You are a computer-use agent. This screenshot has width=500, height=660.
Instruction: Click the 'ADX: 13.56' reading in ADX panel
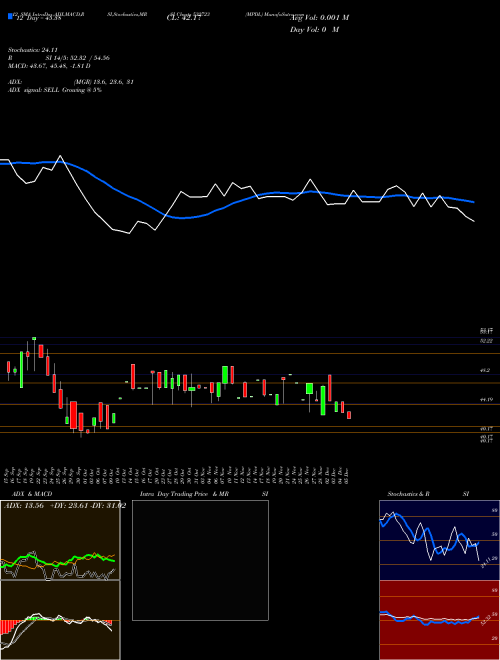(24, 506)
